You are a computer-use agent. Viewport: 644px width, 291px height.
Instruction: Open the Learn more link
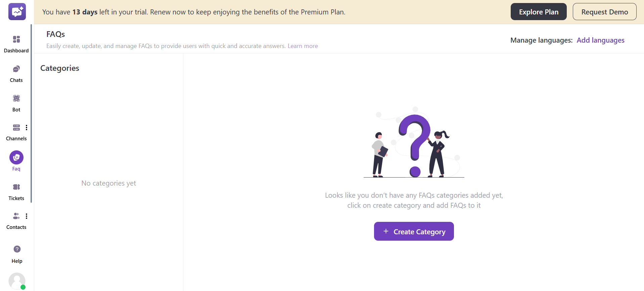pos(303,46)
